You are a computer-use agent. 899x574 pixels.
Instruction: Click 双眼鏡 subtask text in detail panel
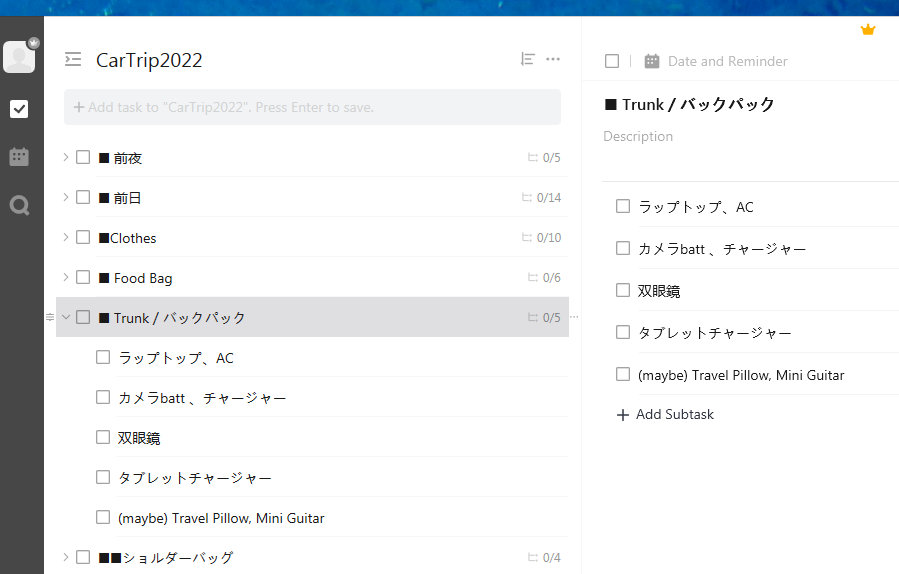point(659,291)
